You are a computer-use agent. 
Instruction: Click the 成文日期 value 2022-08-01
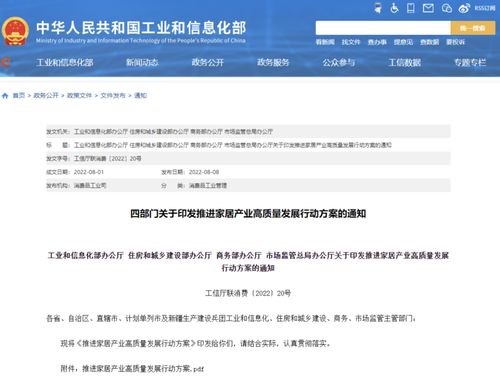click(x=89, y=172)
